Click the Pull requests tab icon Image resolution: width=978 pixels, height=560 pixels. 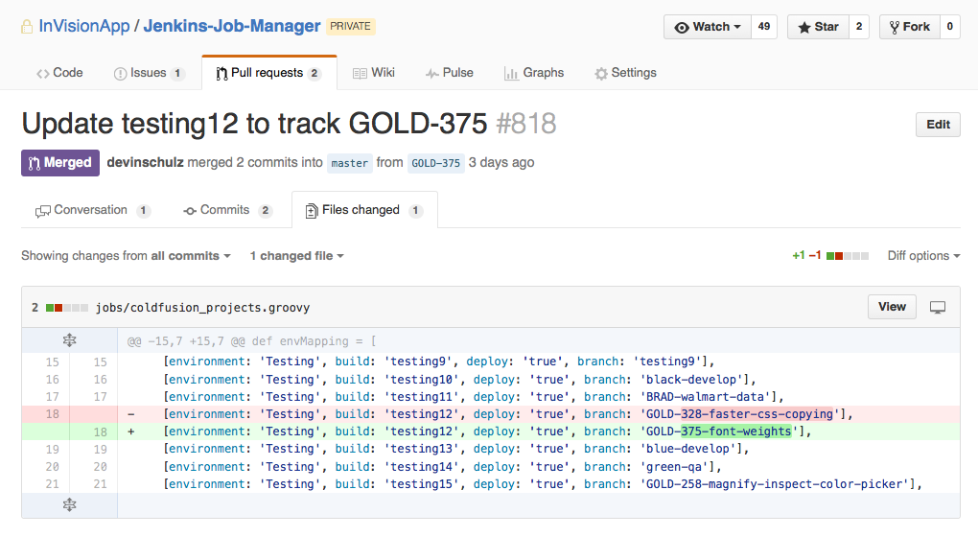(x=221, y=74)
